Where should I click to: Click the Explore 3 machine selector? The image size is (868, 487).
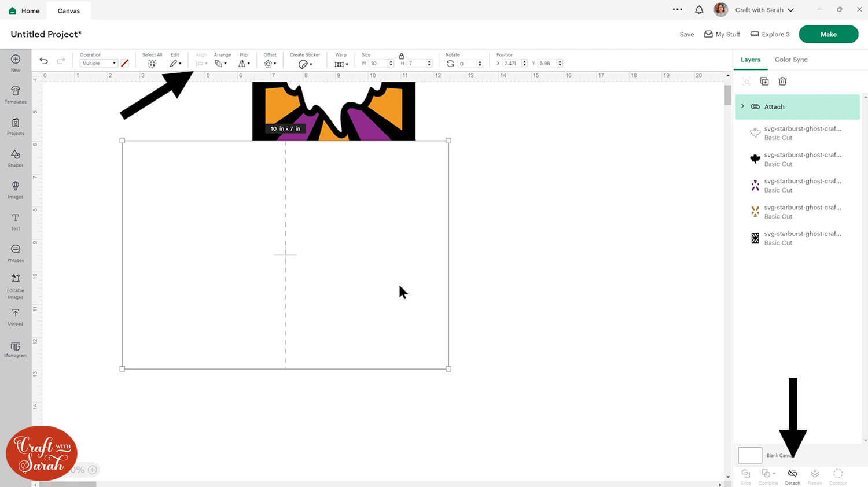770,34
